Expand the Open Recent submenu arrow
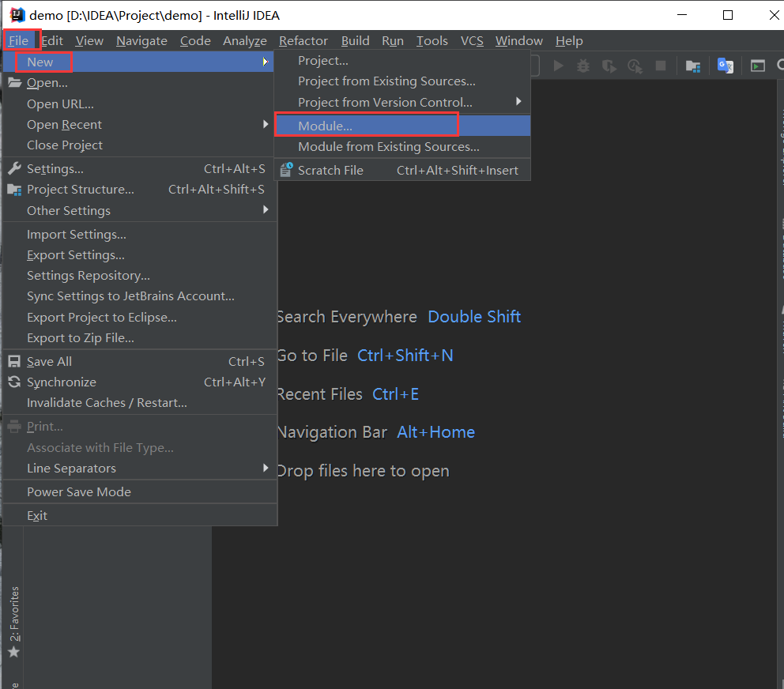This screenshot has width=784, height=689. click(x=266, y=124)
